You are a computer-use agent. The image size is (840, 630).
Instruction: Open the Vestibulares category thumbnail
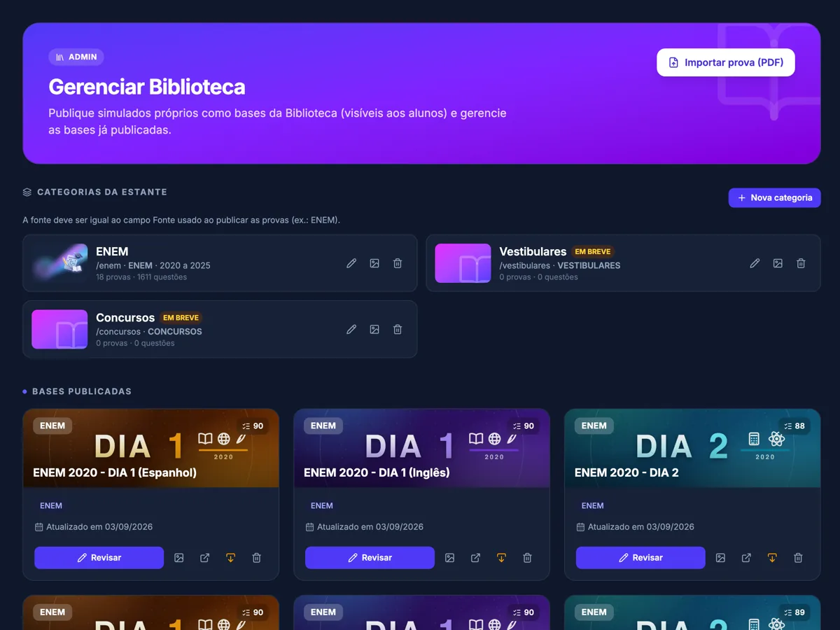[463, 263]
